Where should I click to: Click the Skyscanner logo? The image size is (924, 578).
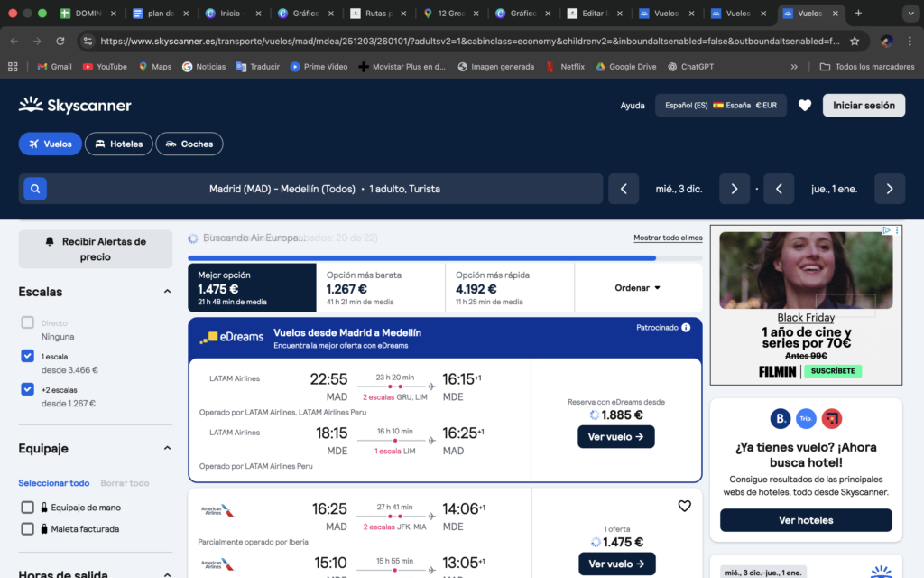click(75, 106)
